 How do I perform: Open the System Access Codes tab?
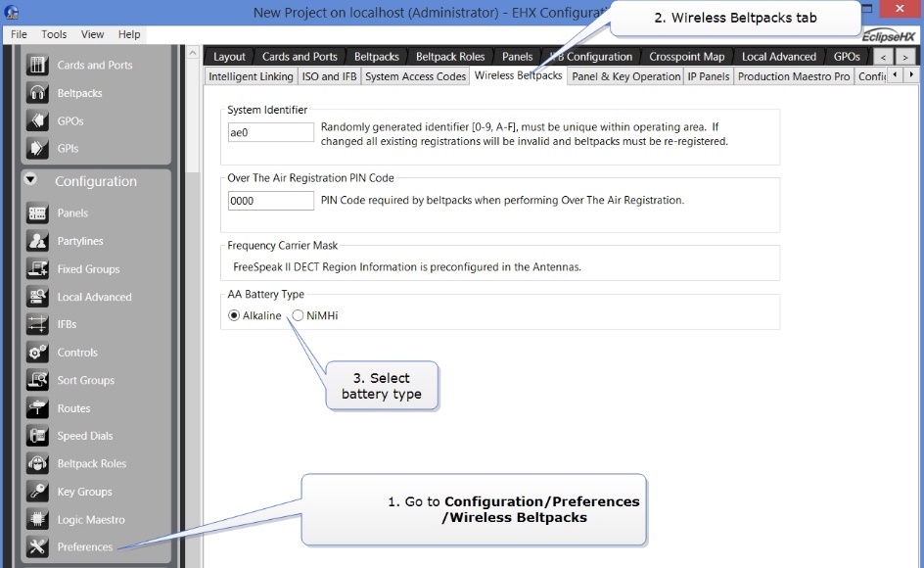(x=415, y=76)
